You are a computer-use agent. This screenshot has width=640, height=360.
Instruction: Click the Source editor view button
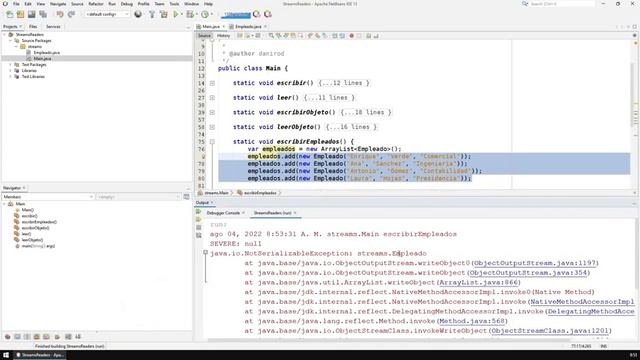pos(204,36)
